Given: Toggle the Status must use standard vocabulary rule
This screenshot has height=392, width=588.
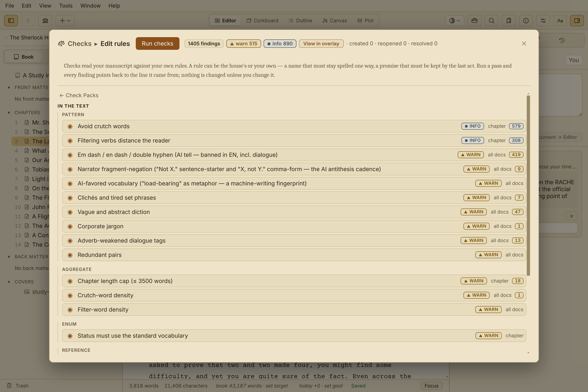Looking at the screenshot, I should [70, 336].
